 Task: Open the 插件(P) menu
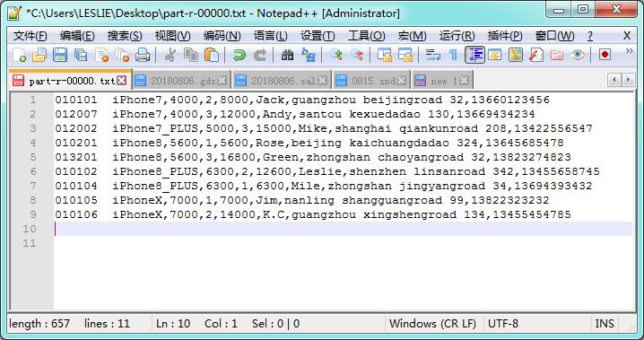point(505,36)
